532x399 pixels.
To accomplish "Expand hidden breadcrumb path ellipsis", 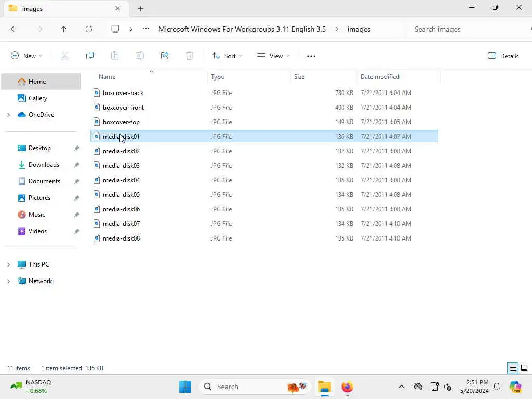I will (146, 29).
